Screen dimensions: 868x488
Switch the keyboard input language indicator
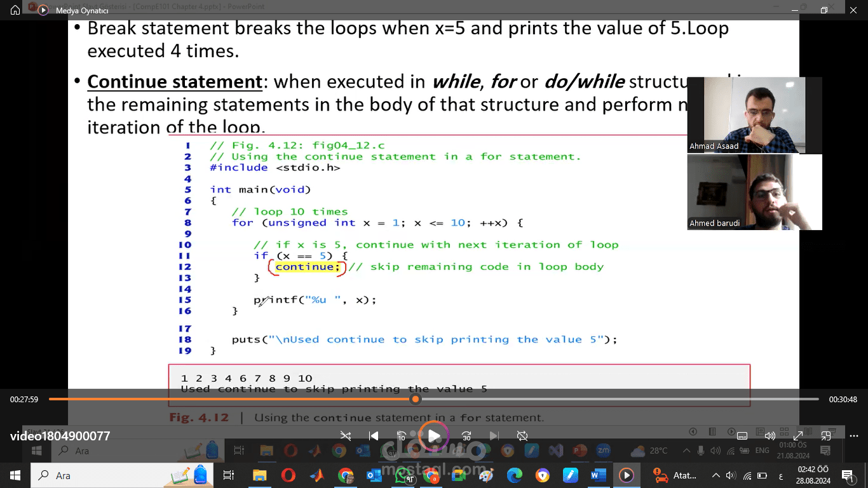tap(780, 475)
